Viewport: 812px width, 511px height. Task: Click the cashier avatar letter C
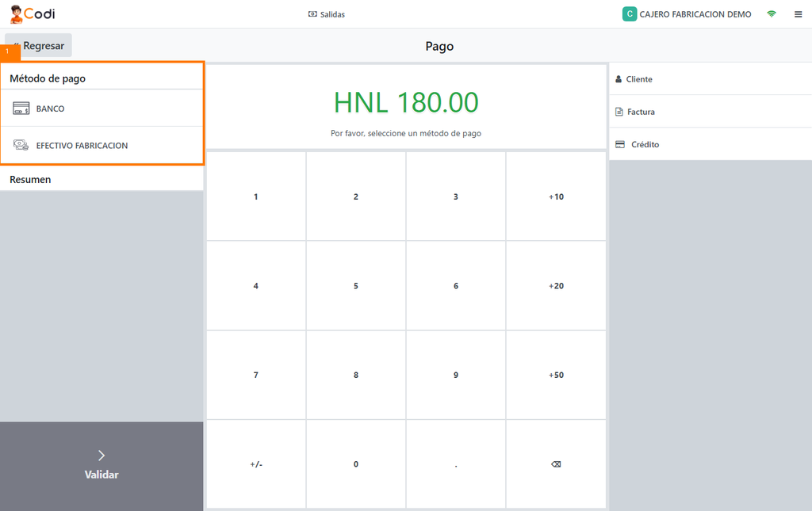click(629, 14)
